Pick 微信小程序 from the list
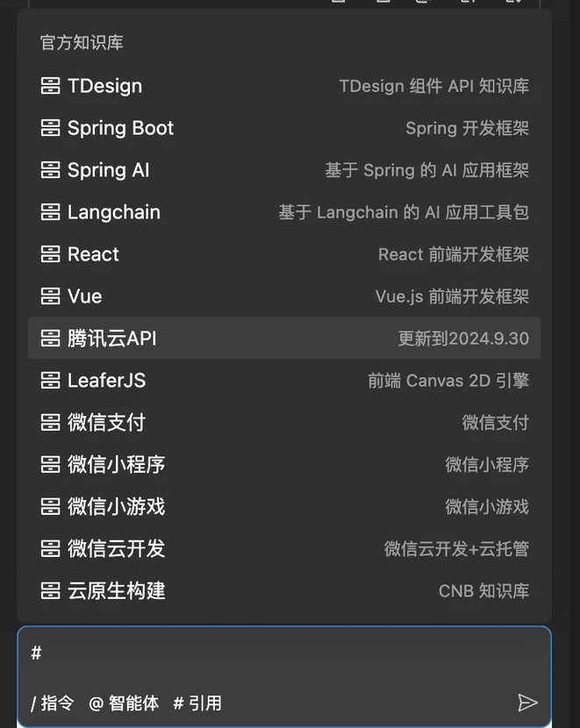 point(284,464)
